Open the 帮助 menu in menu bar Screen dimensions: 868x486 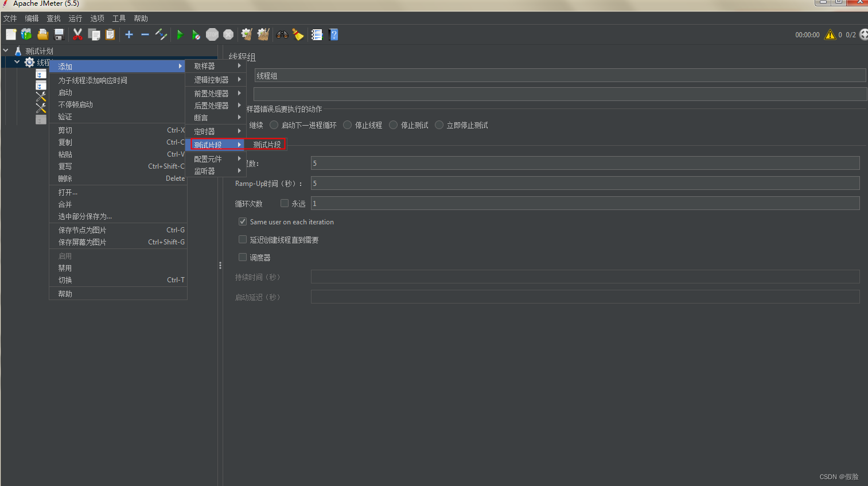click(x=141, y=18)
